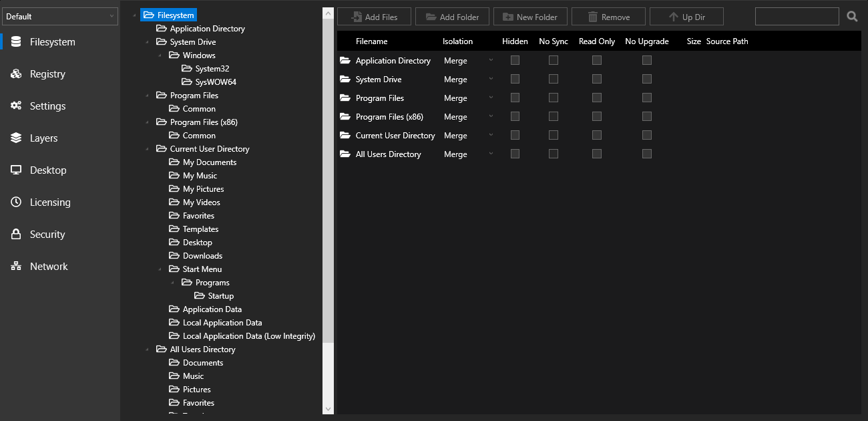Screen dimensions: 868x421
Task: Click the tree scrollbar up arrow
Action: [x=328, y=13]
